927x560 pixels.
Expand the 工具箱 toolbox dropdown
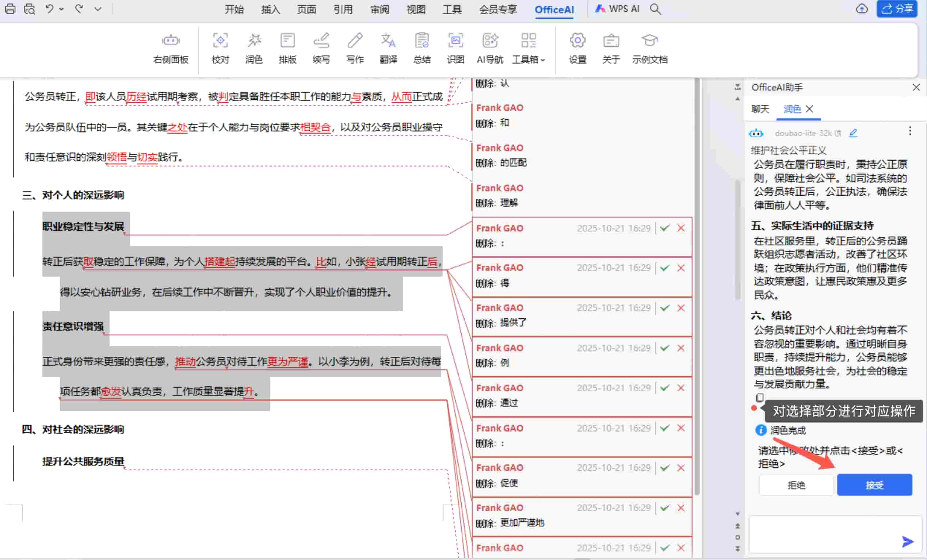click(528, 48)
